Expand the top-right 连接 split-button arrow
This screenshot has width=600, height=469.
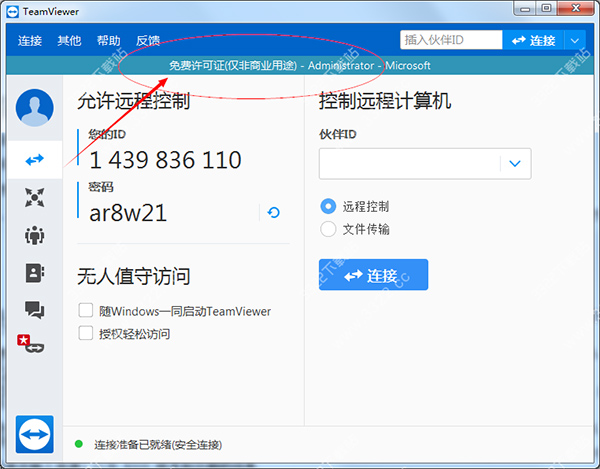pos(575,40)
